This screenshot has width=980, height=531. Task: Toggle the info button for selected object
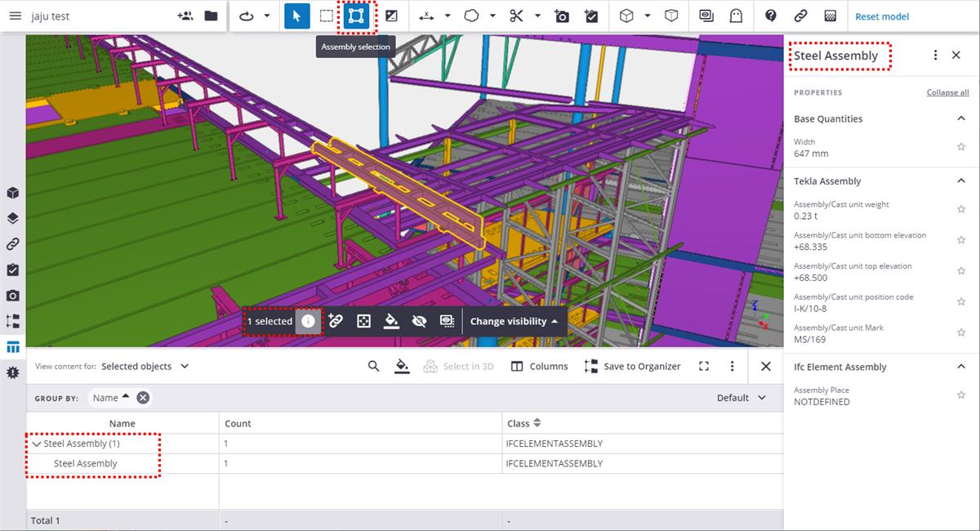(x=308, y=321)
